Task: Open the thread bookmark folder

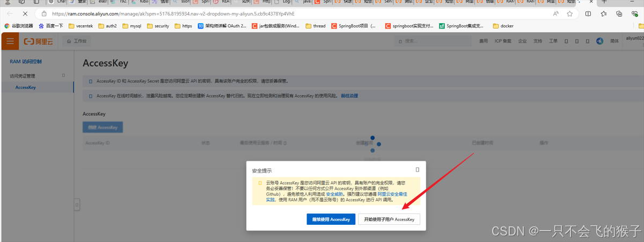Action: tap(316, 25)
